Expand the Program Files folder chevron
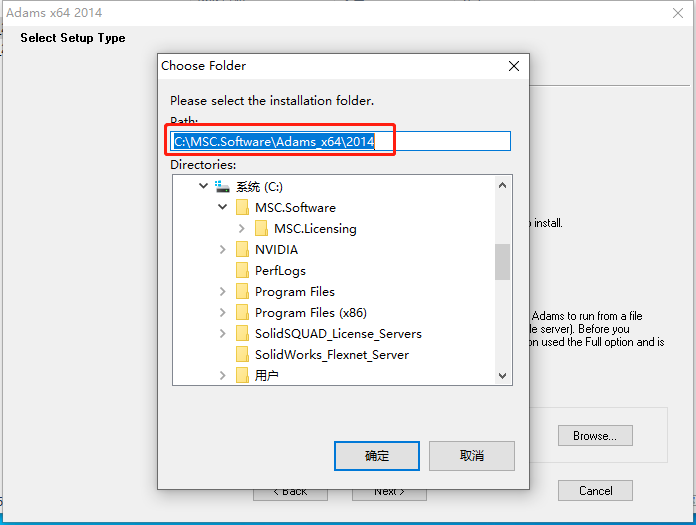Screen dimensions: 696x525 click(x=222, y=292)
